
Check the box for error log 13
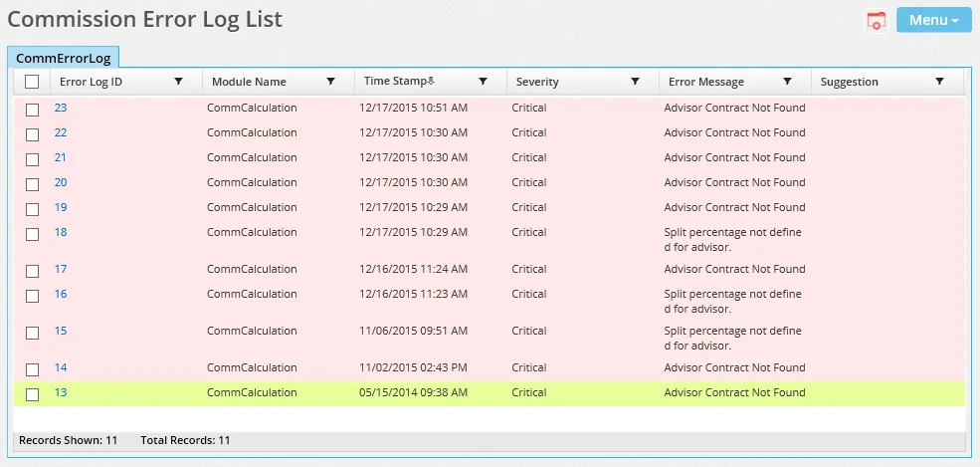point(32,395)
